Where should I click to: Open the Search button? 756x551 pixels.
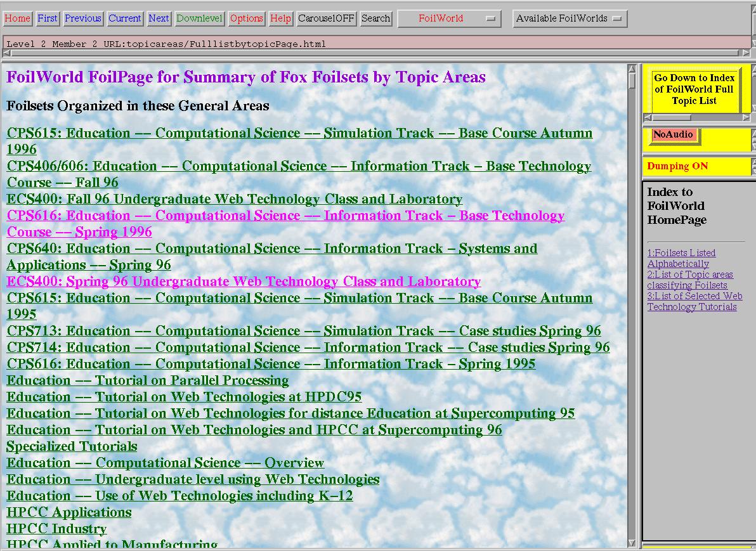(375, 18)
